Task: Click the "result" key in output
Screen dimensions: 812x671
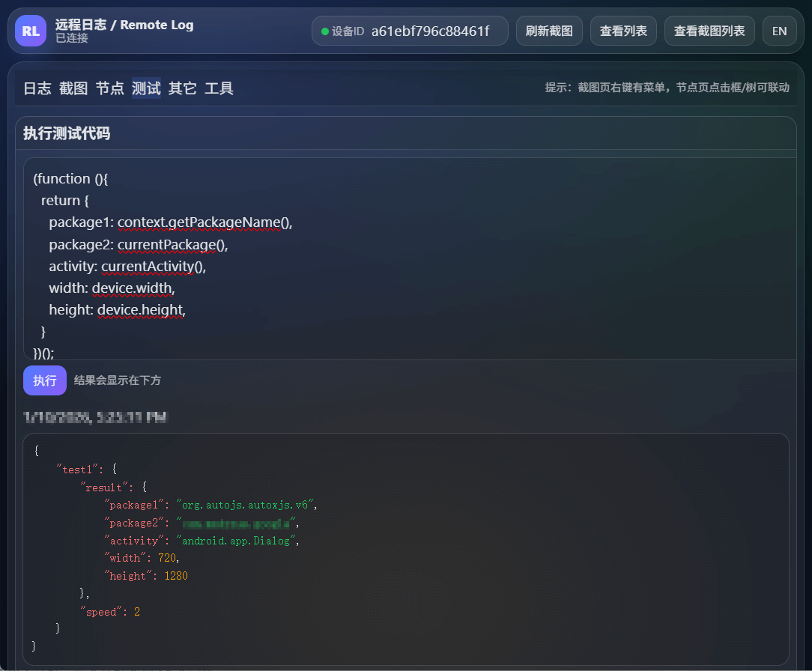Action: tap(104, 488)
